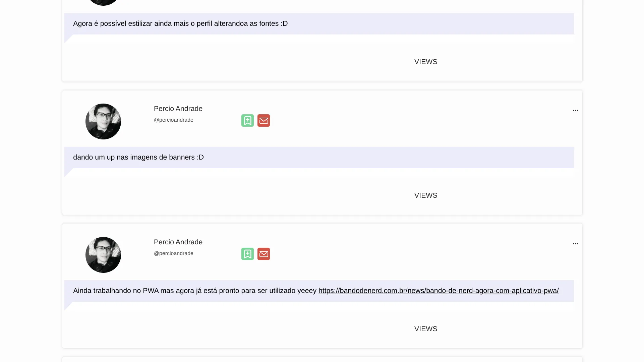Open three-dot menu on banners post

click(575, 110)
